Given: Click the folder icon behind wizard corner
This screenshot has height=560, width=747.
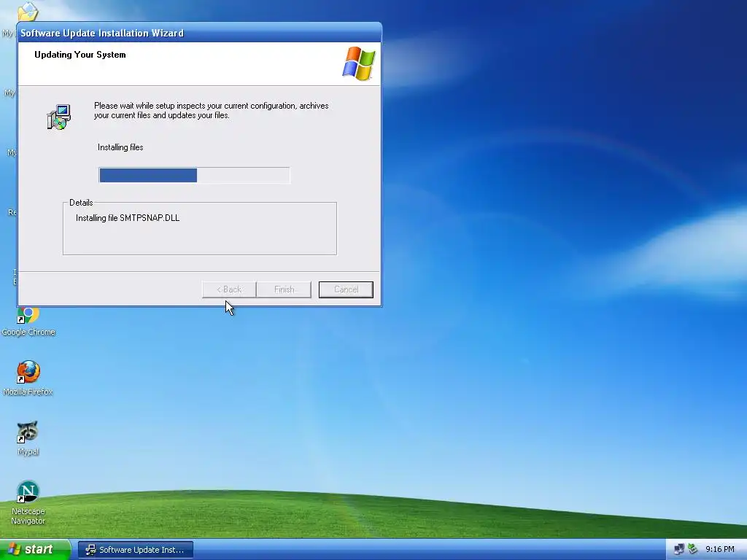Looking at the screenshot, I should coord(28,12).
